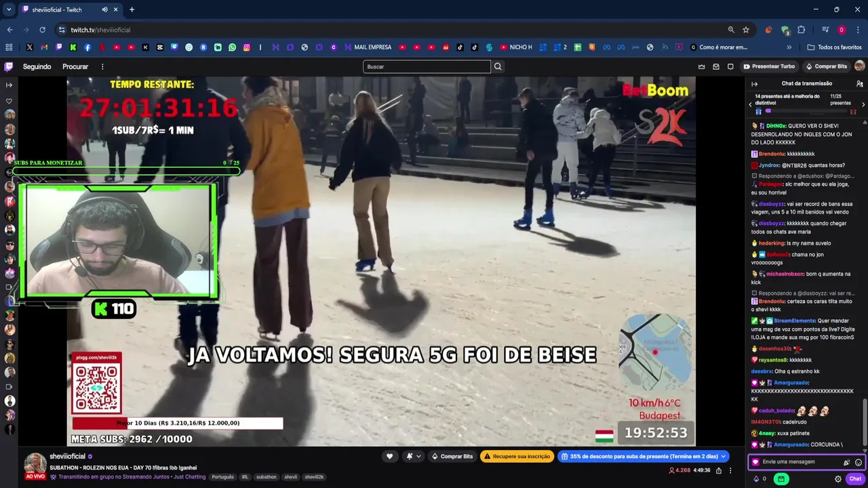The height and width of the screenshot is (488, 868).
Task: Claim the green channel points bonus
Action: click(781, 479)
